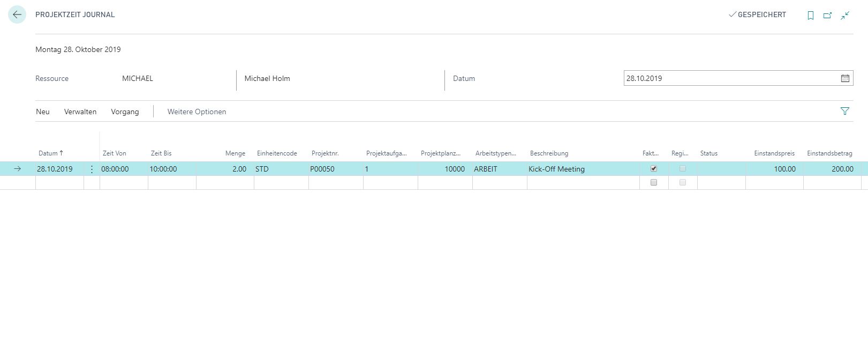Select the Menge cell 2.00
Image resolution: width=868 pixels, height=341 pixels.
point(225,169)
